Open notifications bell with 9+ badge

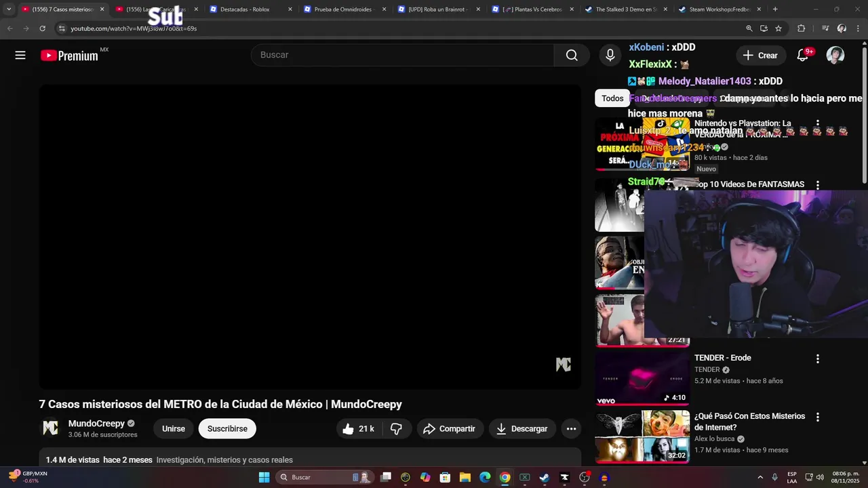tap(803, 56)
